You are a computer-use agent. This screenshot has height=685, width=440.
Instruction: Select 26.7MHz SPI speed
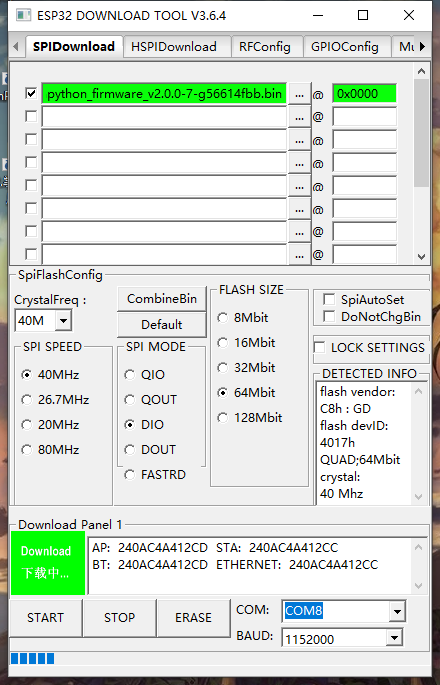55,400
